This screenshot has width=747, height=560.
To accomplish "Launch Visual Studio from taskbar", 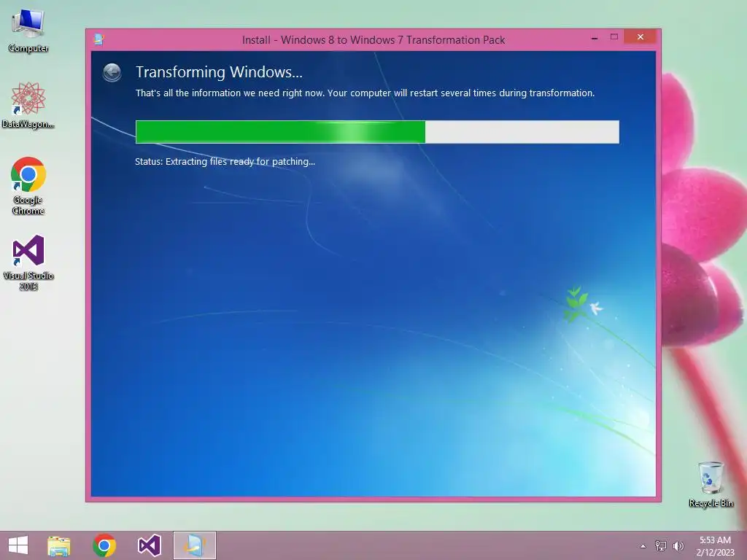I will tap(149, 545).
